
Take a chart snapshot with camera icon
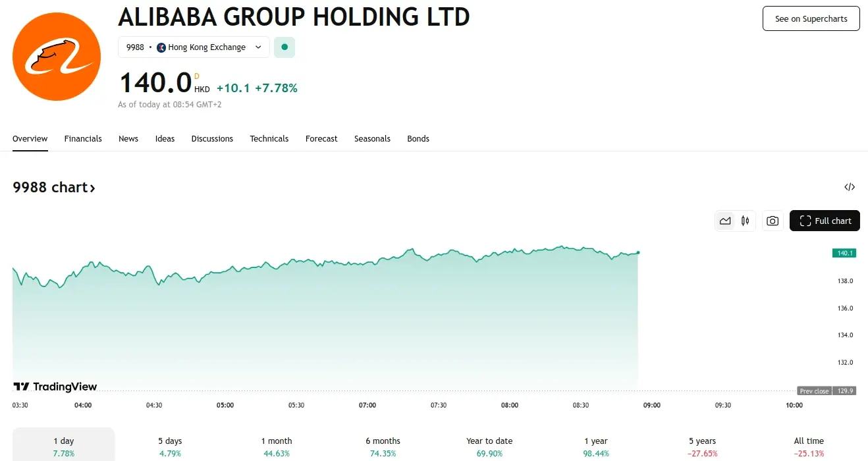(773, 221)
